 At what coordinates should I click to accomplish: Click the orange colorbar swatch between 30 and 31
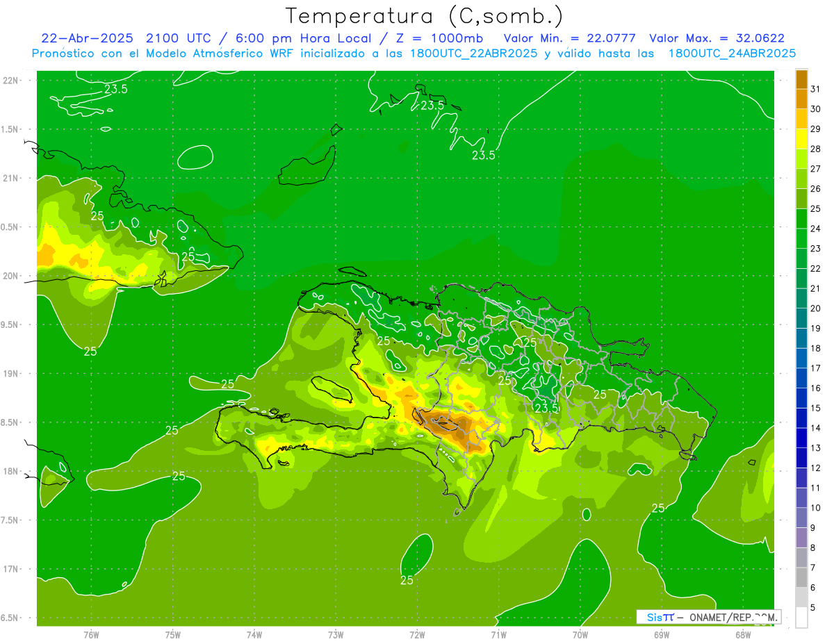801,99
